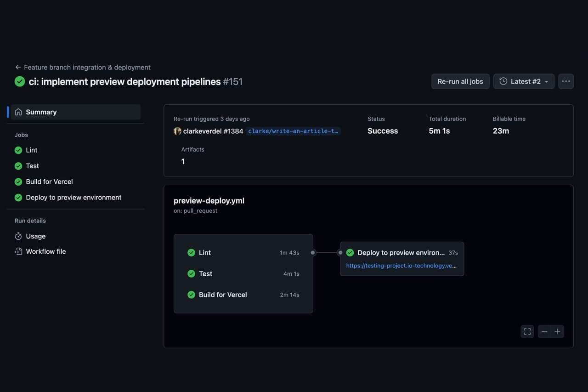
Task: Click clarkeverdel's profile avatar
Action: pos(177,131)
